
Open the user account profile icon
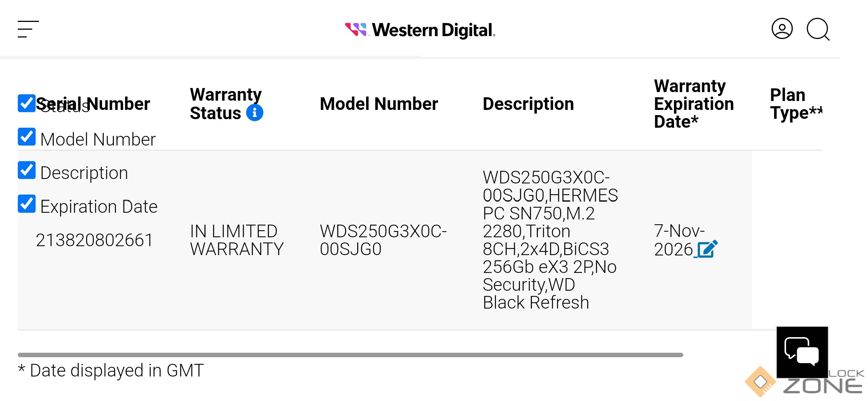pos(782,29)
